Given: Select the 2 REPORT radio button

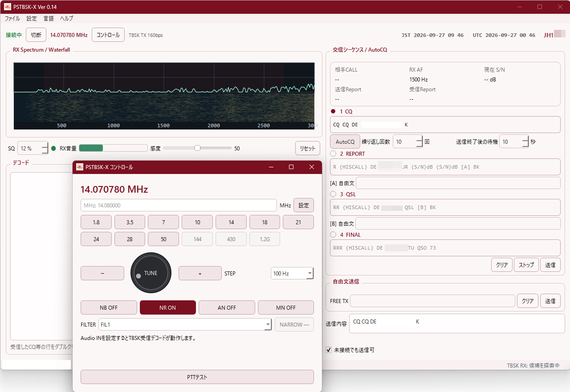Looking at the screenshot, I should [333, 154].
